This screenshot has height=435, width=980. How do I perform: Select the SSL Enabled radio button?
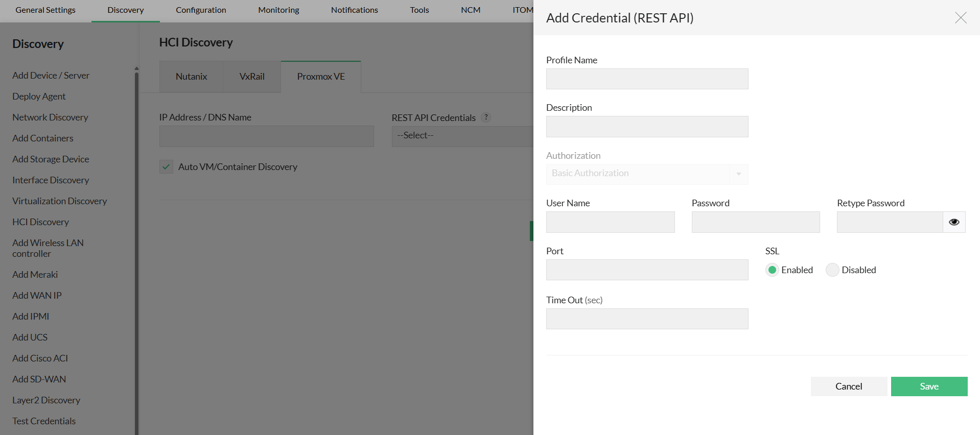(772, 270)
